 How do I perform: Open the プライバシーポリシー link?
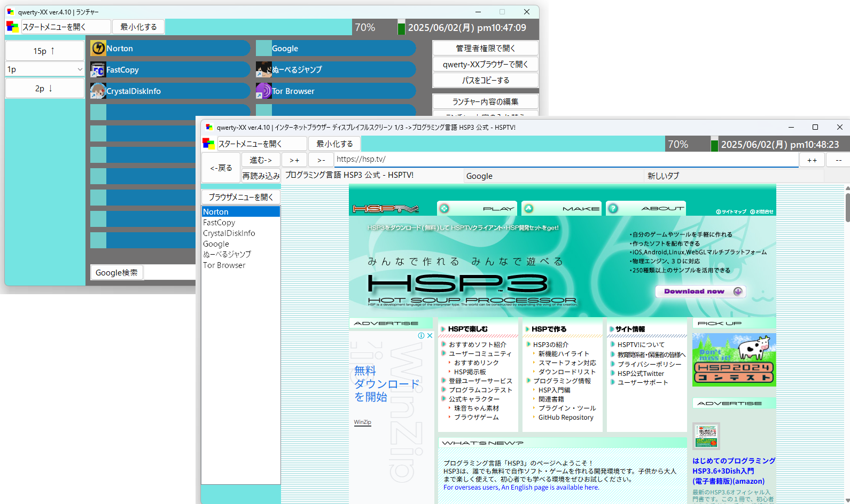(x=649, y=364)
